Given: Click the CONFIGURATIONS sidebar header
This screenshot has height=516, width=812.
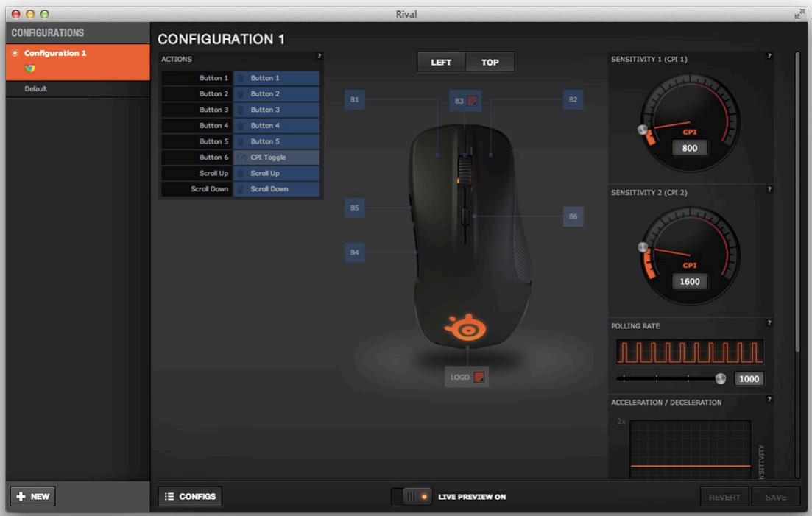Looking at the screenshot, I should pyautogui.click(x=48, y=32).
